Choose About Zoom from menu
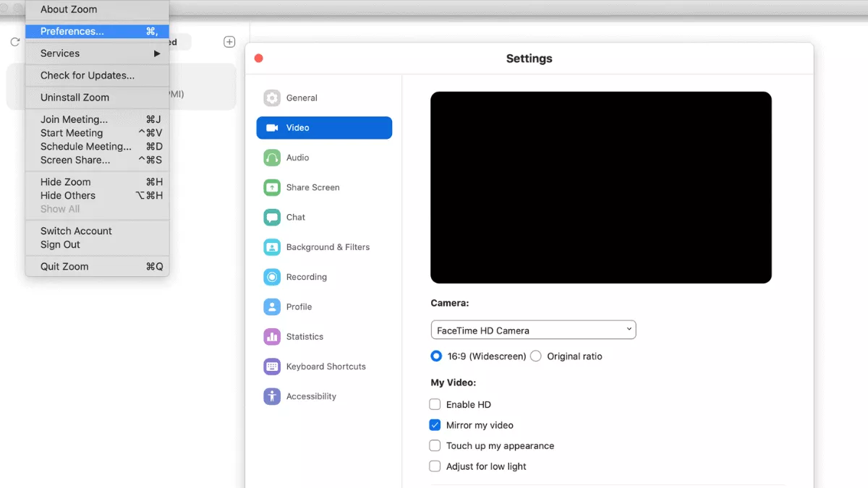 97,9
